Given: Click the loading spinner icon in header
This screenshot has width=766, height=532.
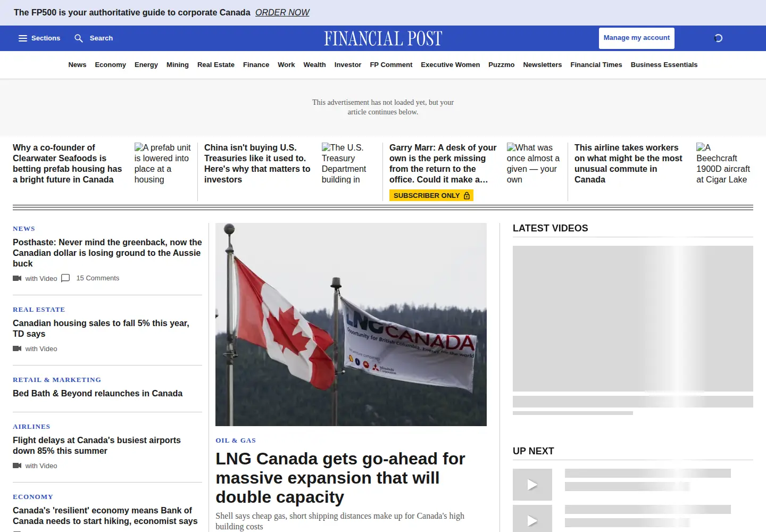Looking at the screenshot, I should click(718, 38).
